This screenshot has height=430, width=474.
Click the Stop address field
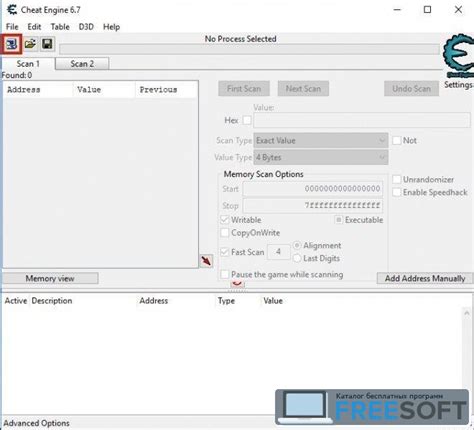[313, 205]
